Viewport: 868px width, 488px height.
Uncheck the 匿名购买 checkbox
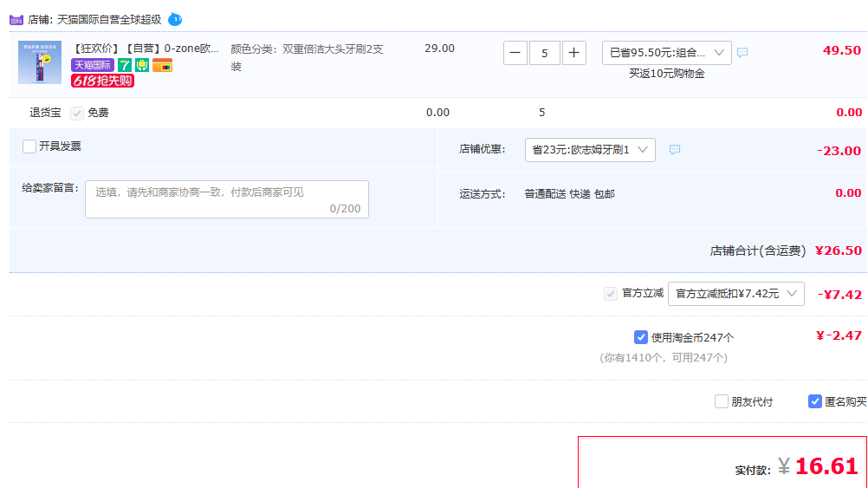815,401
